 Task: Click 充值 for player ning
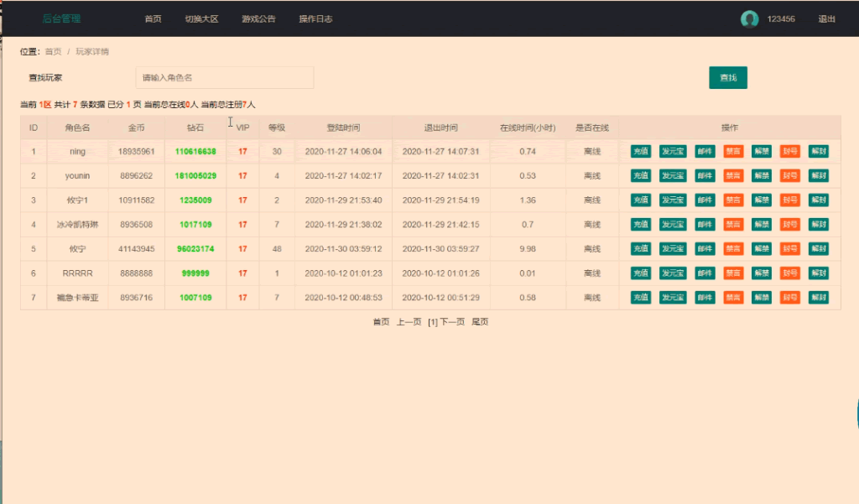pyautogui.click(x=640, y=152)
